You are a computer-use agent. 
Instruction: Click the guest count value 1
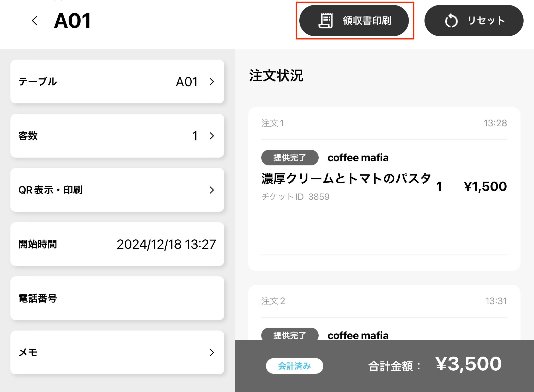pyautogui.click(x=195, y=136)
